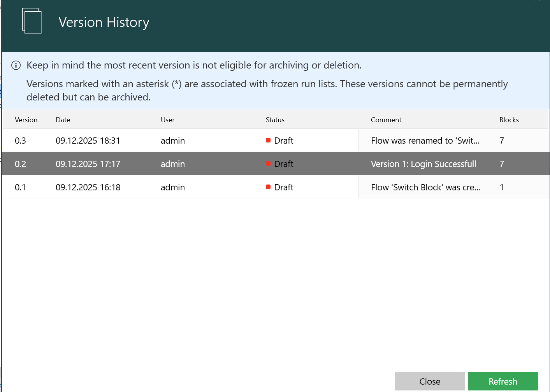Click the 'Flow was renamed to' comment cell
The width and height of the screenshot is (550, 392).
click(425, 141)
